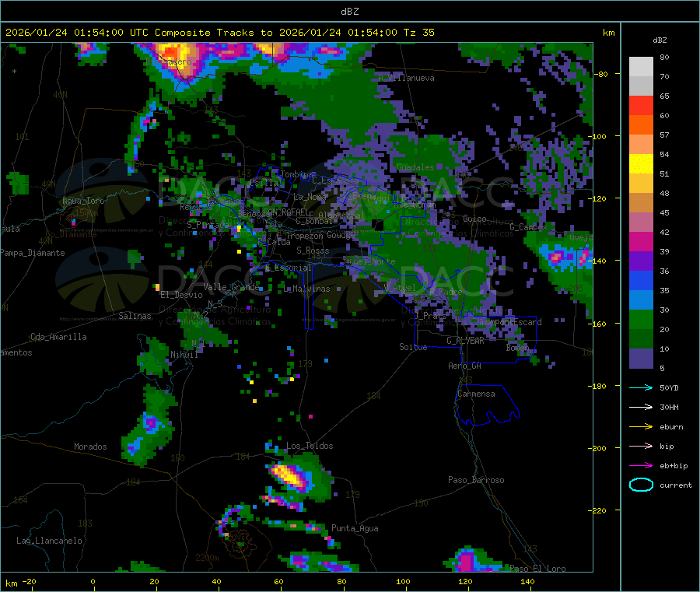
Task: Click the pink bip arrow in legend
Action: (x=641, y=446)
